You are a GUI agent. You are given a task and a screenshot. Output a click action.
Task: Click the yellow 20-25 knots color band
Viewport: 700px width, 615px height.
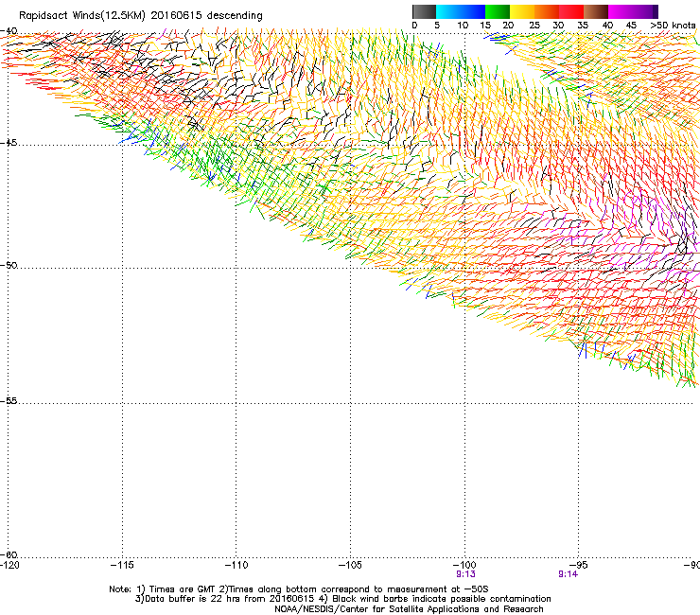tap(522, 11)
